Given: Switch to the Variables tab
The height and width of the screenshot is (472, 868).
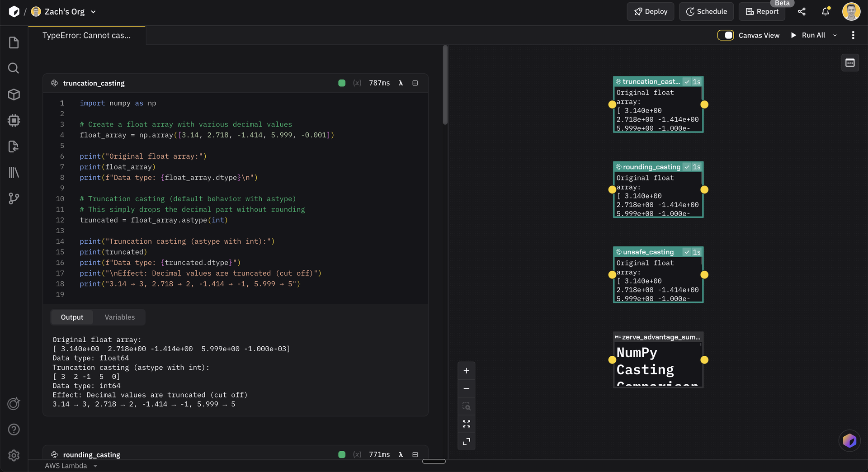Looking at the screenshot, I should [x=120, y=317].
